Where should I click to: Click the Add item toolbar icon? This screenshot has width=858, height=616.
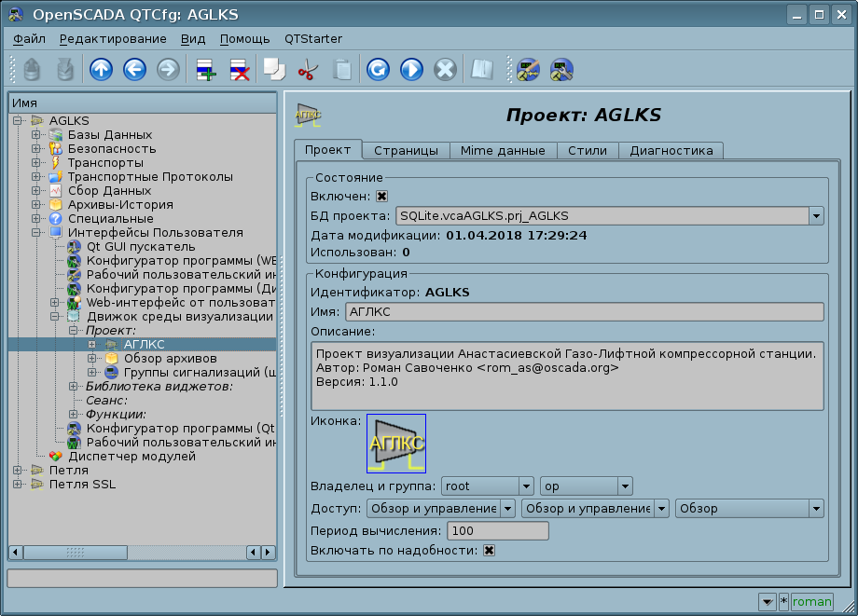[206, 70]
